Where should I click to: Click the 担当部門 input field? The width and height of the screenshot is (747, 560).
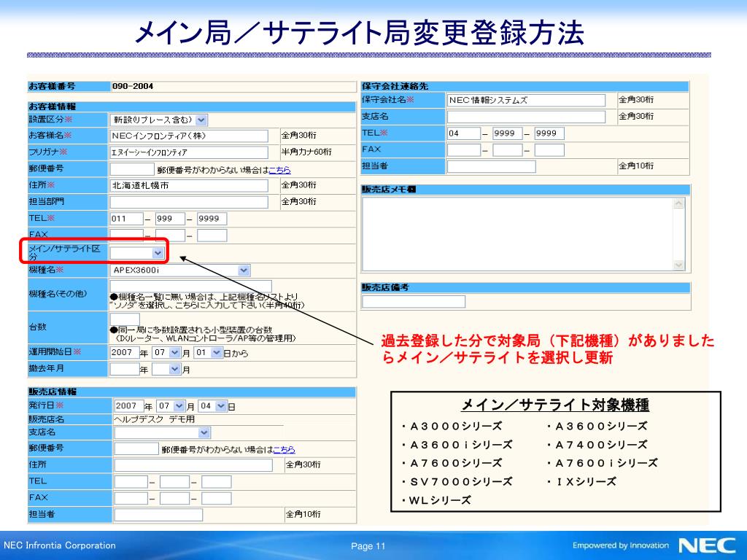click(189, 202)
